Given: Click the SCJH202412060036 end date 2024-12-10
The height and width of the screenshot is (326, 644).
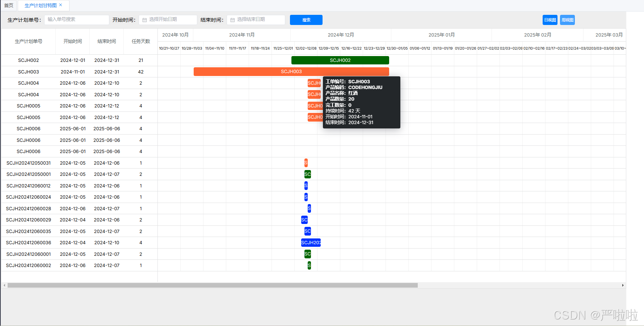Looking at the screenshot, I should [x=107, y=242].
